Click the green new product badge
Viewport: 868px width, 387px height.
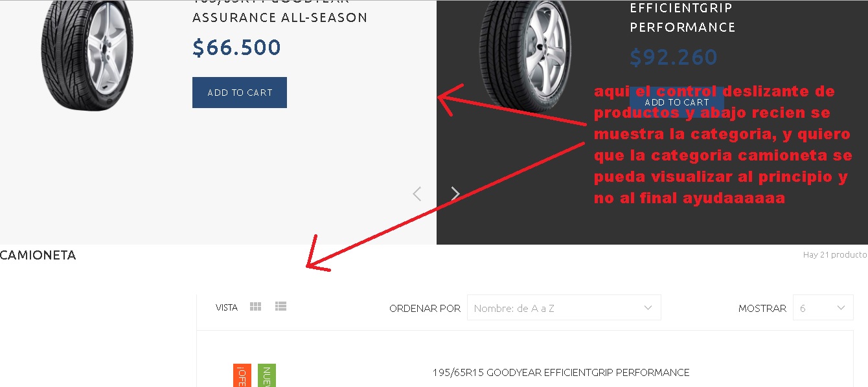pos(267,375)
